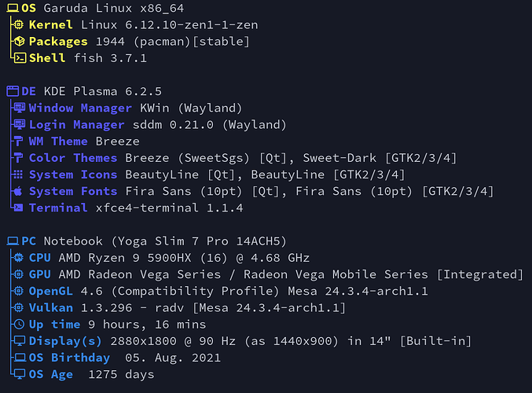Click the Vulkan version line
532x393 pixels.
pos(187,308)
